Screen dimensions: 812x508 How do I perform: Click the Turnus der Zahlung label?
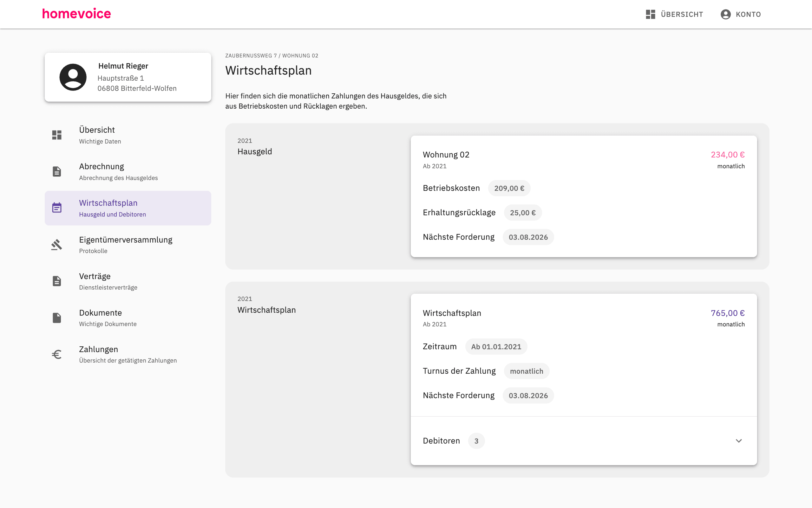tap(459, 371)
